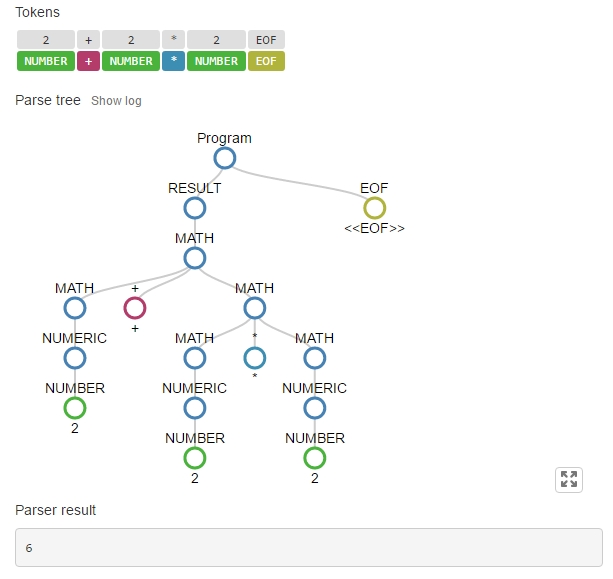613x579 pixels.
Task: Click the MATH node below RESULT
Action: click(x=195, y=258)
